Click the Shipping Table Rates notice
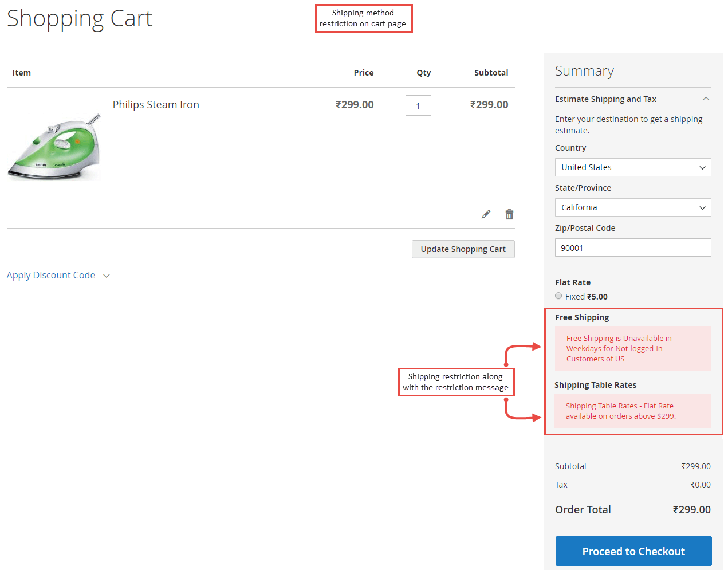Image resolution: width=728 pixels, height=570 pixels. coord(624,411)
